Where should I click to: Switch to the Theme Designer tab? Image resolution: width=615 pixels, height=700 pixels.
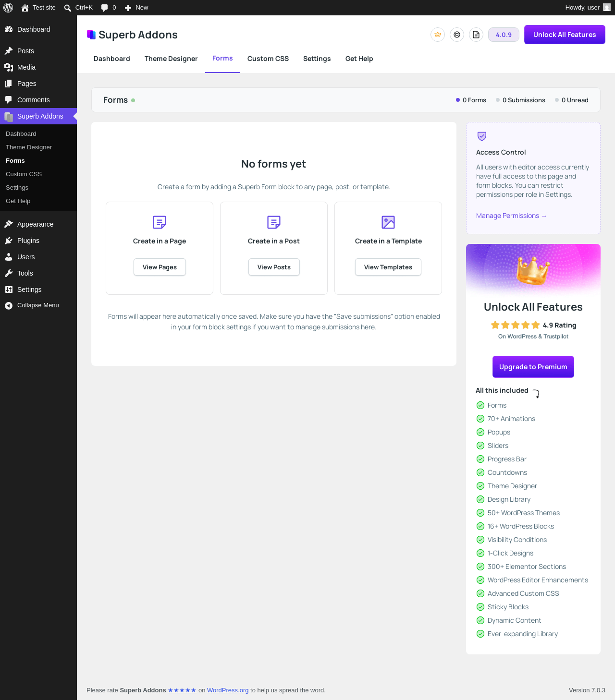pyautogui.click(x=171, y=59)
